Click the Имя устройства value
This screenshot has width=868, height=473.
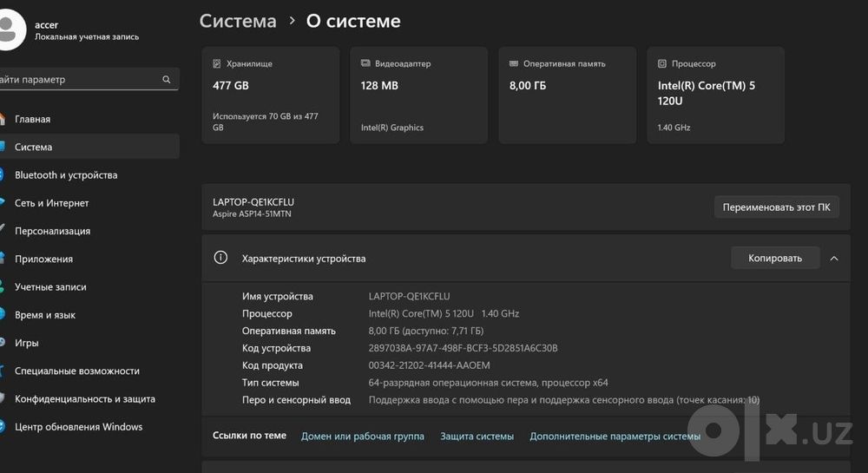(409, 296)
